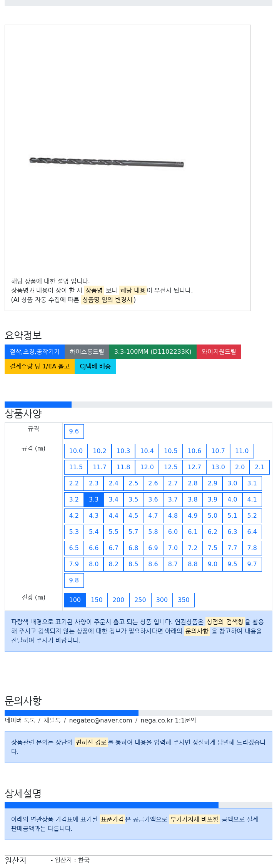Screen dimensions: 277x868
Task: Click the CJ택배 배송 badge
Action: 95,366
